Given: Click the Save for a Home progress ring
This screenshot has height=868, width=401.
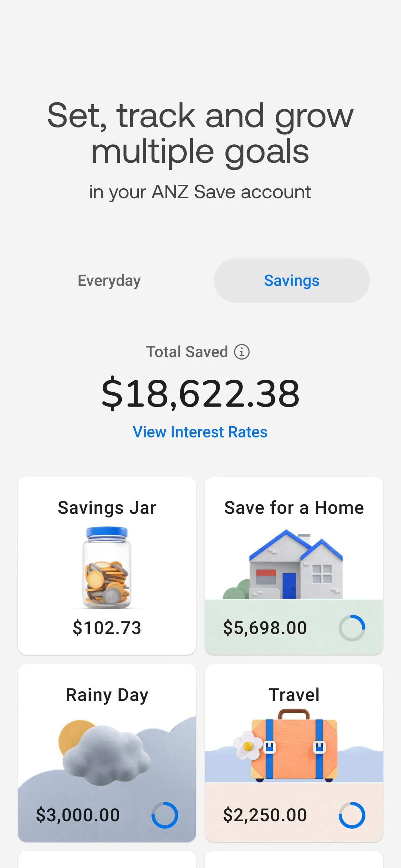Looking at the screenshot, I should (352, 628).
